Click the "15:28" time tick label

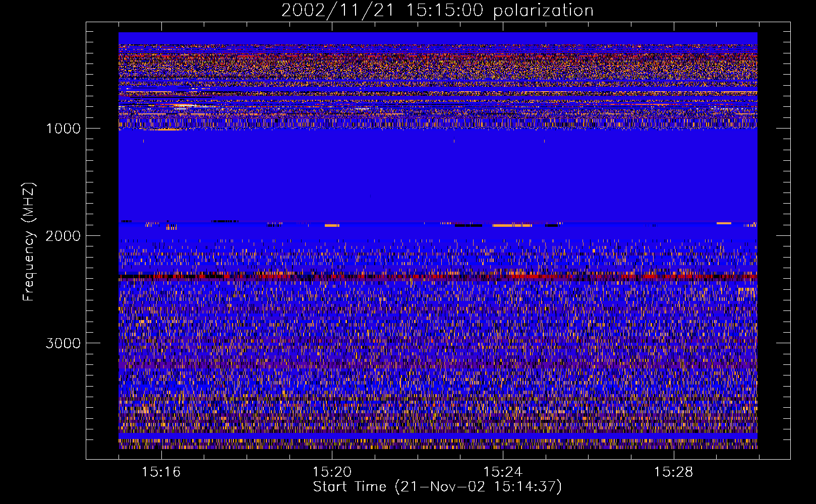tap(674, 472)
